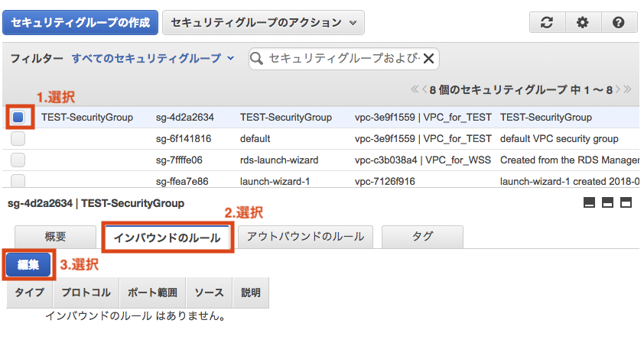The width and height of the screenshot is (644, 346).
Task: Check the launch-wizard-1 row checkbox
Action: click(x=18, y=180)
